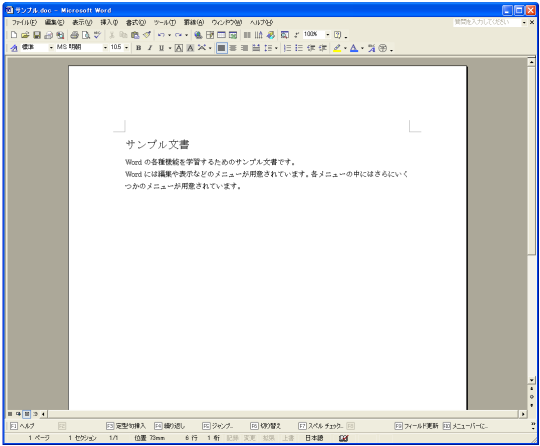Click the F3 定型句挿入 button
The height and width of the screenshot is (446, 540).
coord(126,426)
